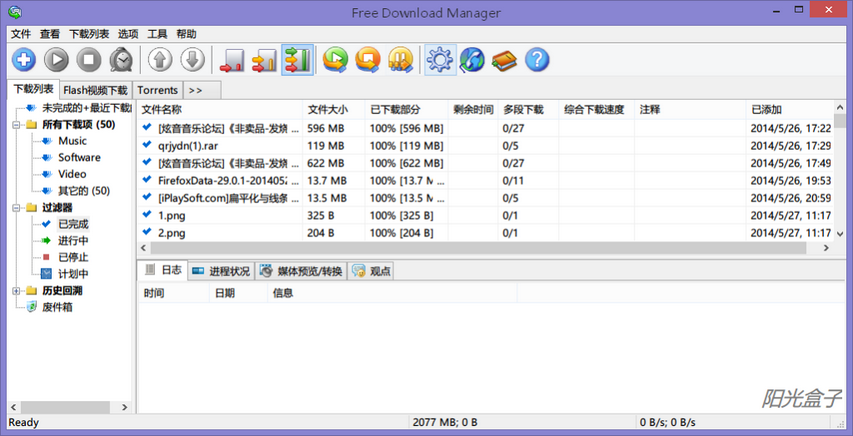Select medium traffic mode two bars icon

tap(264, 60)
